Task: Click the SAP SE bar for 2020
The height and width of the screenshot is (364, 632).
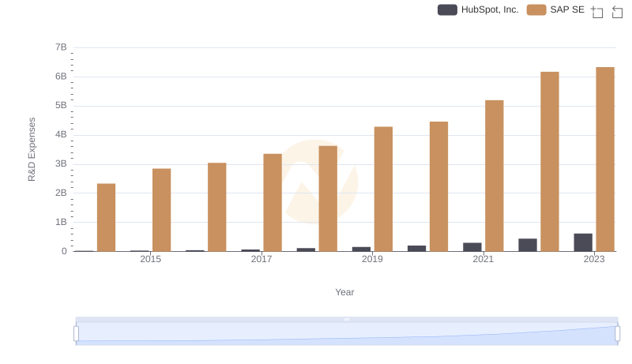Action: (x=439, y=186)
